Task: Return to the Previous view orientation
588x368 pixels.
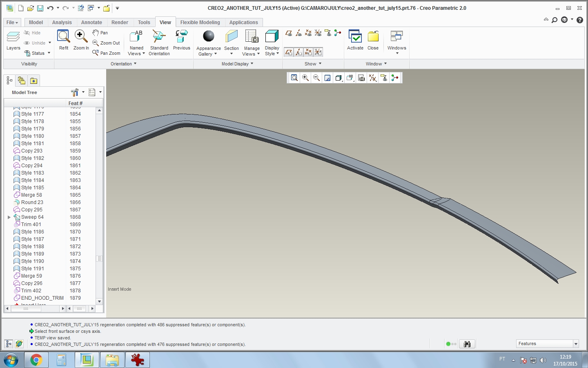Action: 181,40
